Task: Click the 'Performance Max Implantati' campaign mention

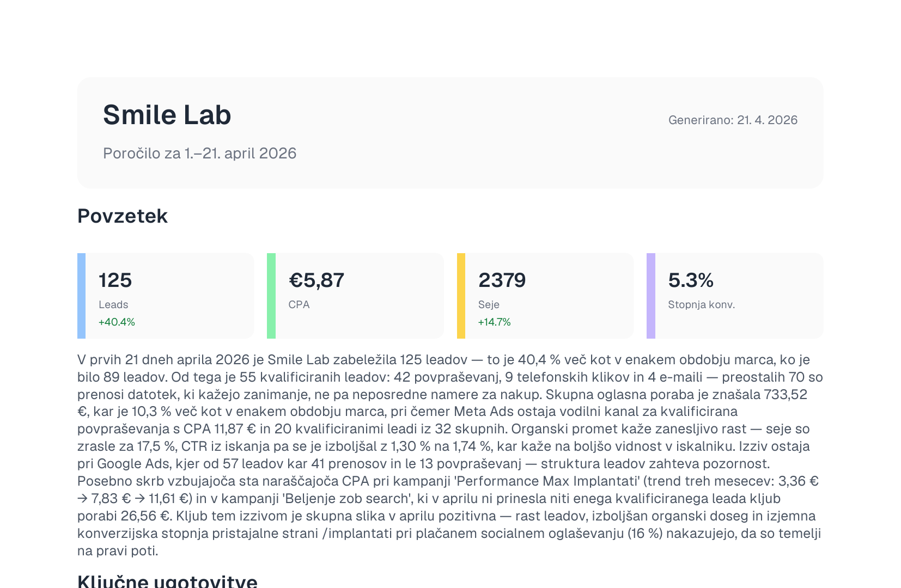Action: pyautogui.click(x=547, y=481)
